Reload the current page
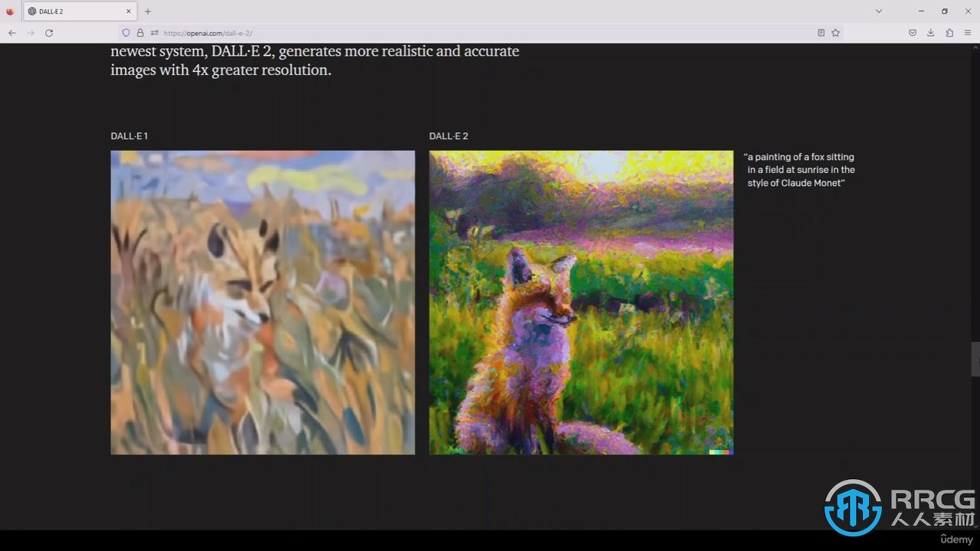 pos(49,33)
